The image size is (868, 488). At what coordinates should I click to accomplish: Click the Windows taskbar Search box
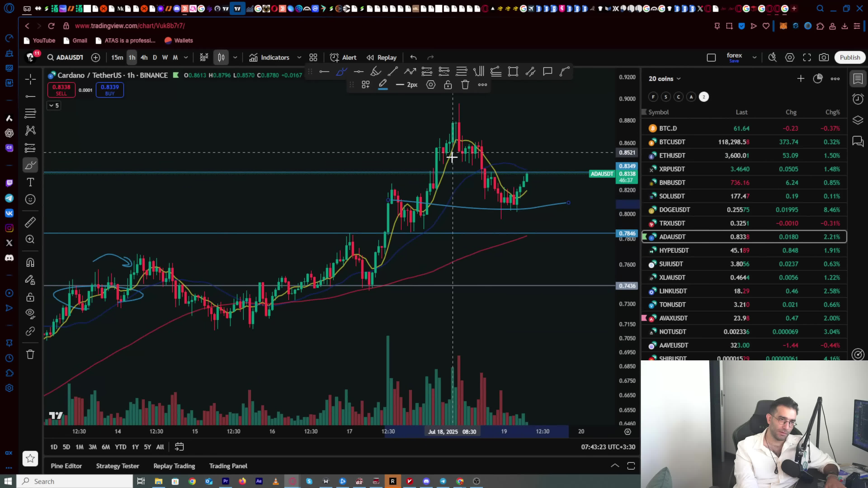[75, 481]
